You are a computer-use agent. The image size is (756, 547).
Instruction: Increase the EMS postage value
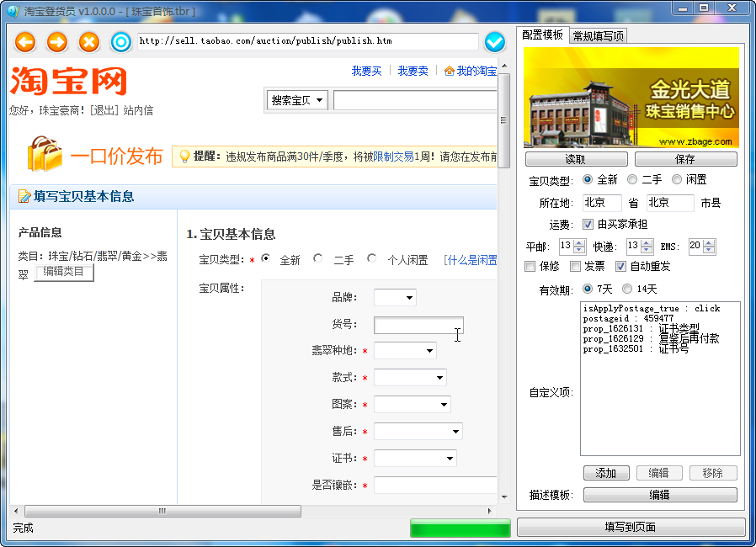click(x=709, y=243)
